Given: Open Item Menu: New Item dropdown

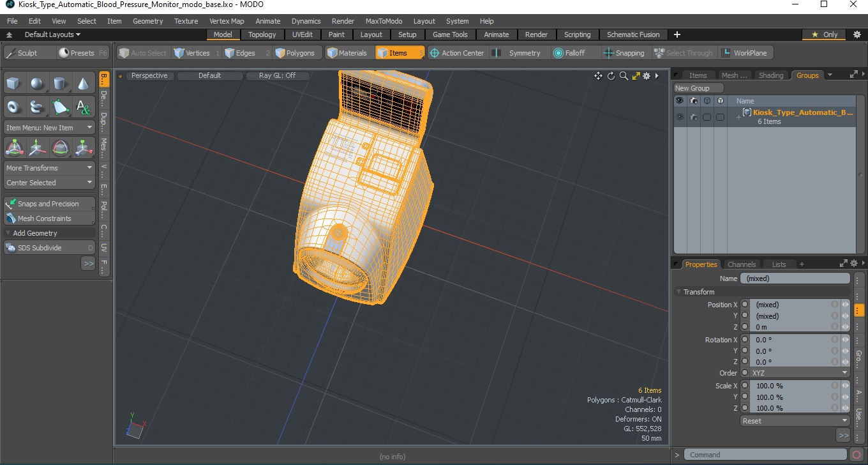Looking at the screenshot, I should 49,128.
